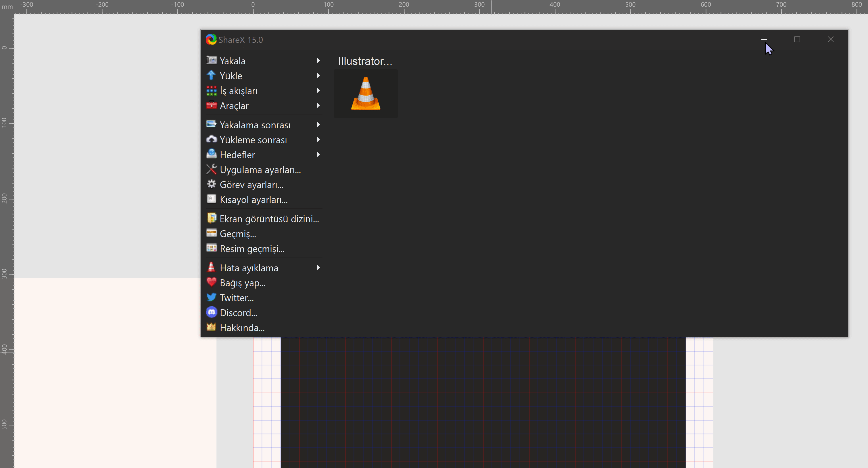
Task: Expand the Yükle submenu arrow
Action: [318, 76]
